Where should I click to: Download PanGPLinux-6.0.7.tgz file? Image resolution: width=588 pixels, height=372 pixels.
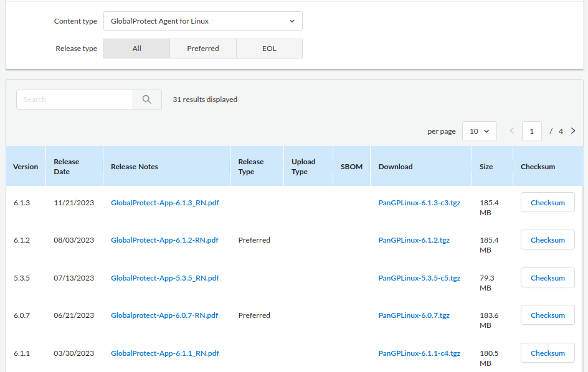coord(414,315)
